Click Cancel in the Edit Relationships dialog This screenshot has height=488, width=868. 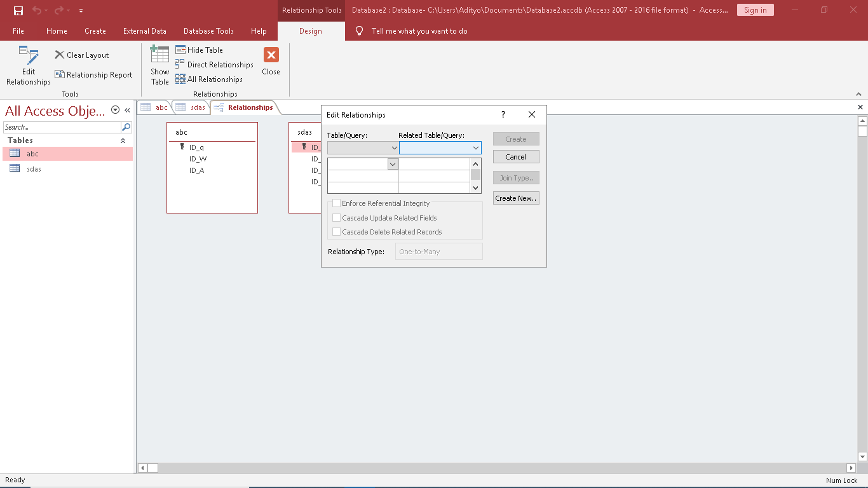(x=515, y=157)
